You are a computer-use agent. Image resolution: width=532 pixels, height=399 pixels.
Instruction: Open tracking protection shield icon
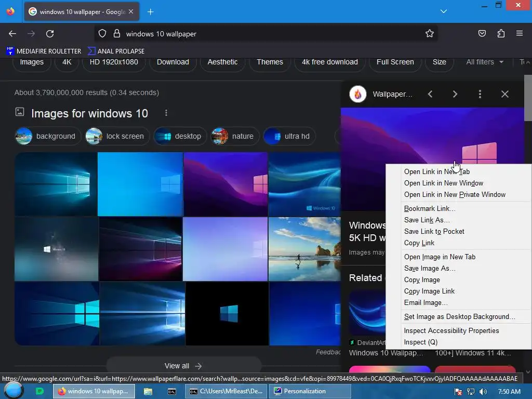point(102,34)
